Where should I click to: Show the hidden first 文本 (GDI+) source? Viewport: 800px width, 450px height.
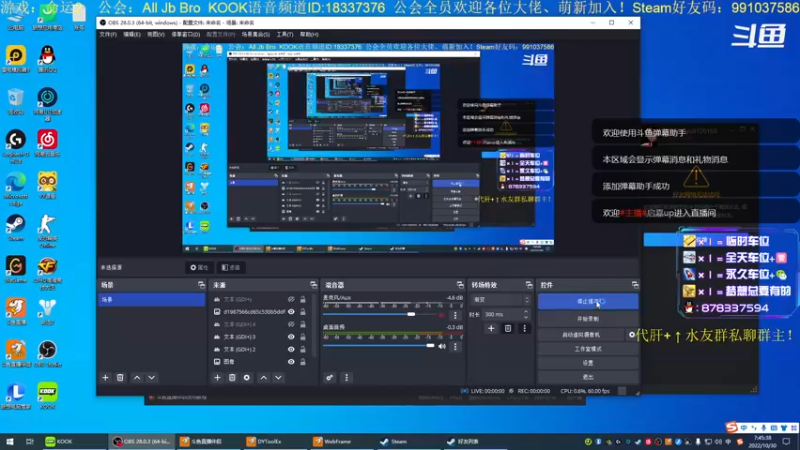[291, 299]
